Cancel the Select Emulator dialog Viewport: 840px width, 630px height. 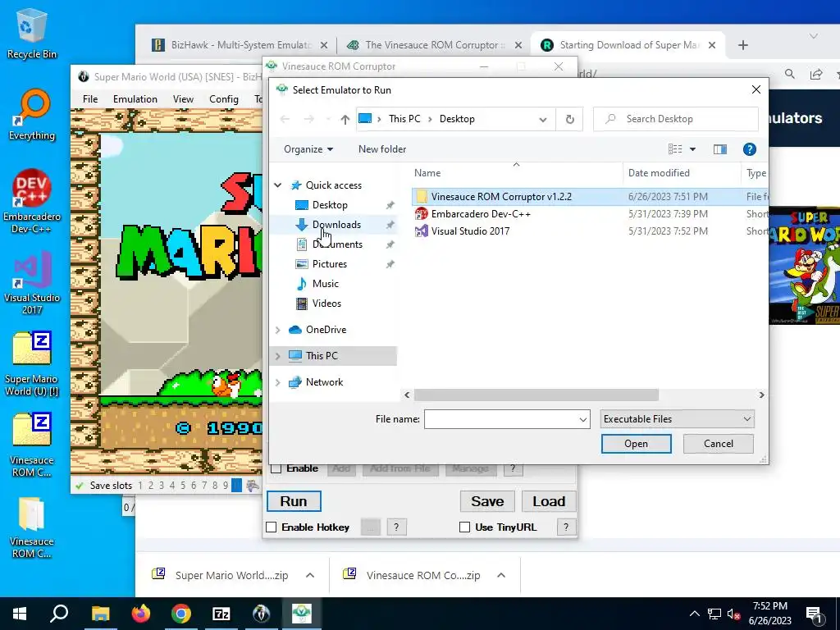[718, 444]
